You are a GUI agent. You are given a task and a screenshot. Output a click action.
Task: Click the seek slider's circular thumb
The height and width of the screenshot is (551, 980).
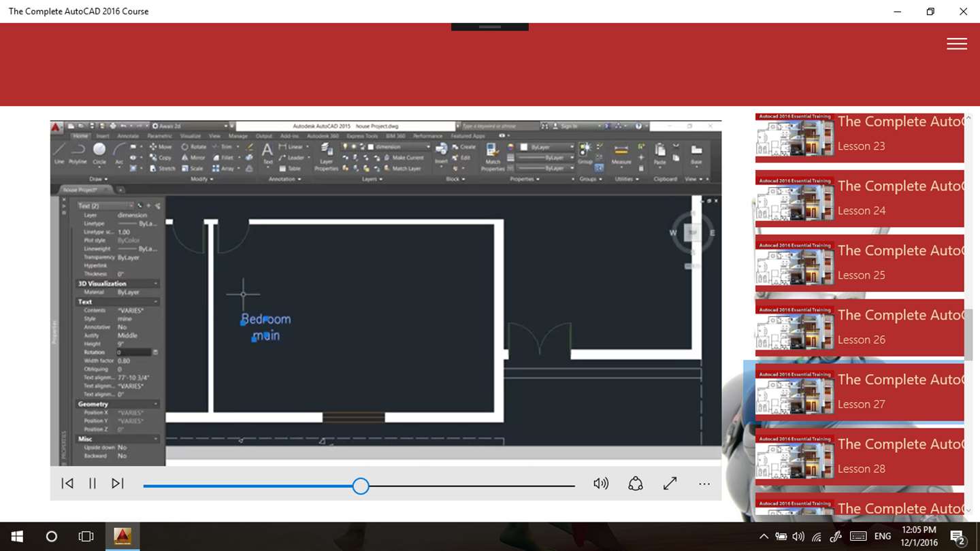pos(361,486)
